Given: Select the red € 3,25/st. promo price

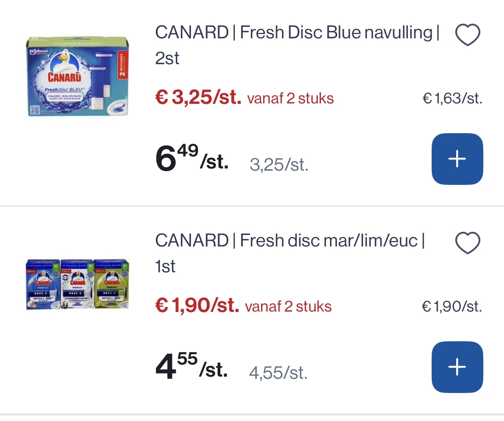Looking at the screenshot, I should pos(198,98).
